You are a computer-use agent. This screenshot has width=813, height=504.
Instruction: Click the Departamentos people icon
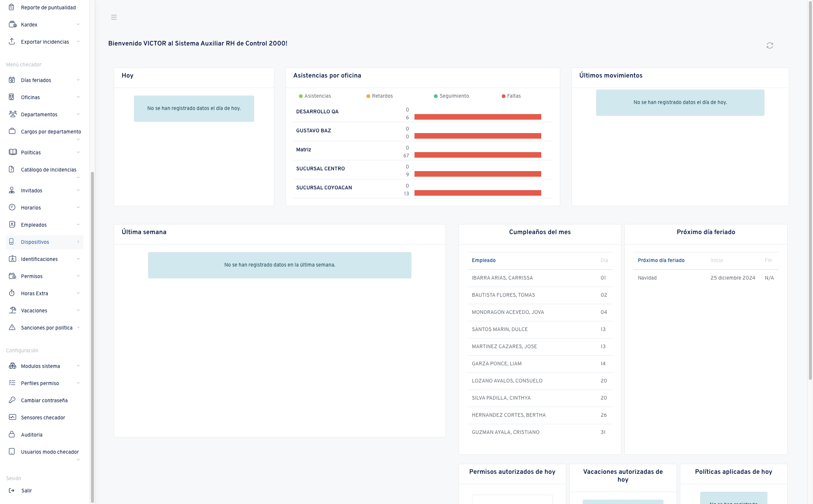pyautogui.click(x=13, y=114)
